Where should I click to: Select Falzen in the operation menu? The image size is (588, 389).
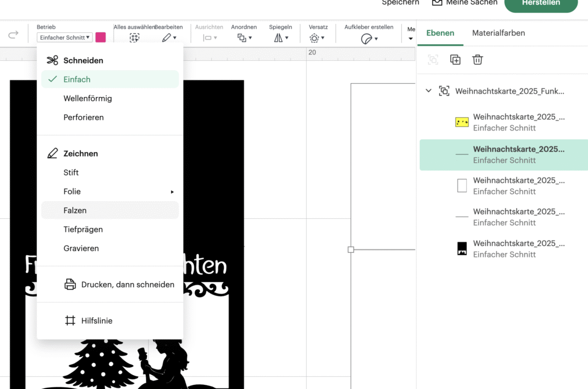point(75,210)
